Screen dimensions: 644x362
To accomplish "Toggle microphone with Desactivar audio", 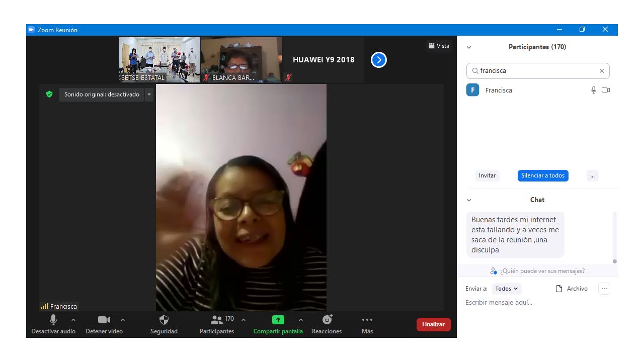I will (x=53, y=320).
